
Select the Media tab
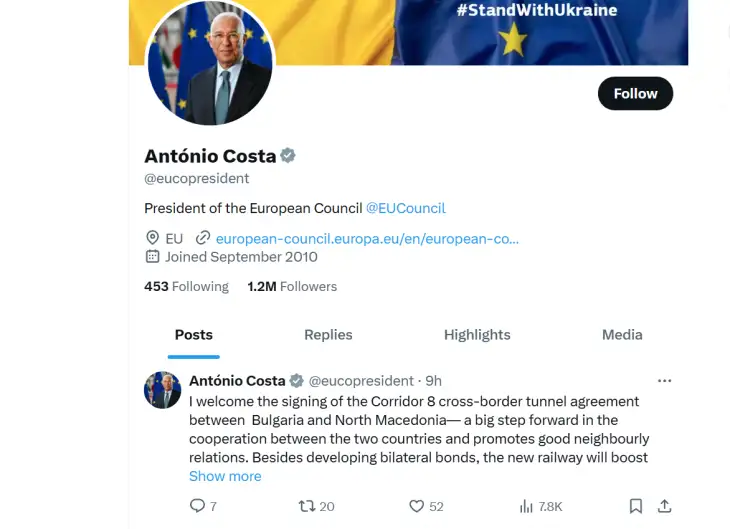(x=622, y=335)
